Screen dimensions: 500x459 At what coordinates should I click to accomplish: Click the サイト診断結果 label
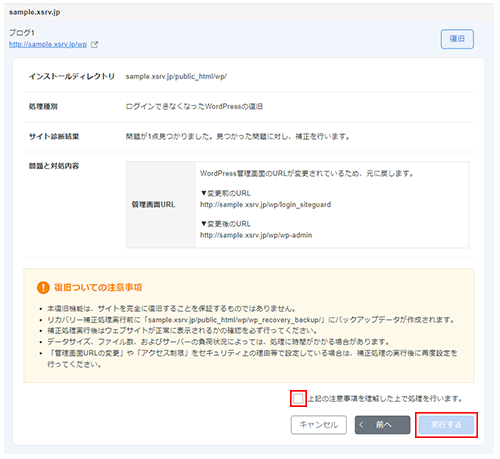(x=54, y=136)
